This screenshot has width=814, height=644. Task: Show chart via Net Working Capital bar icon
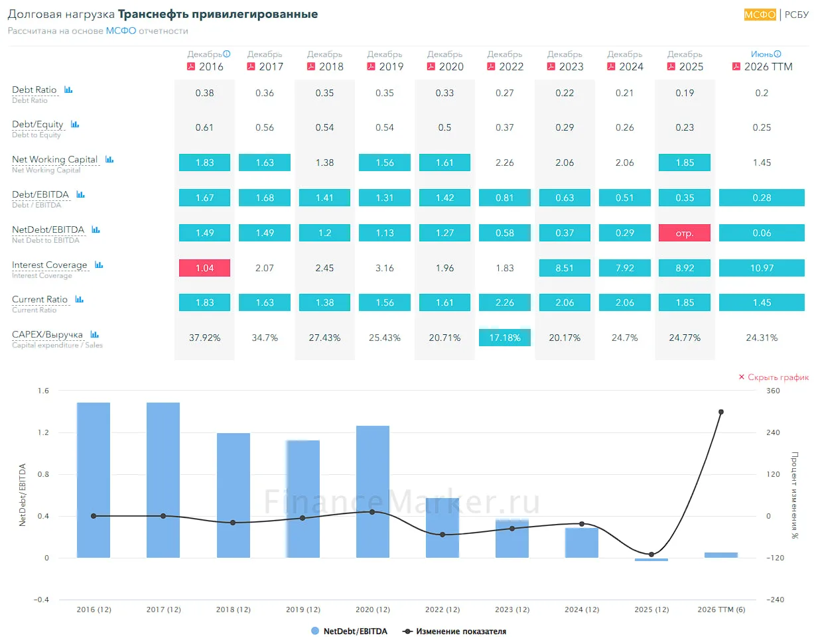coord(109,159)
